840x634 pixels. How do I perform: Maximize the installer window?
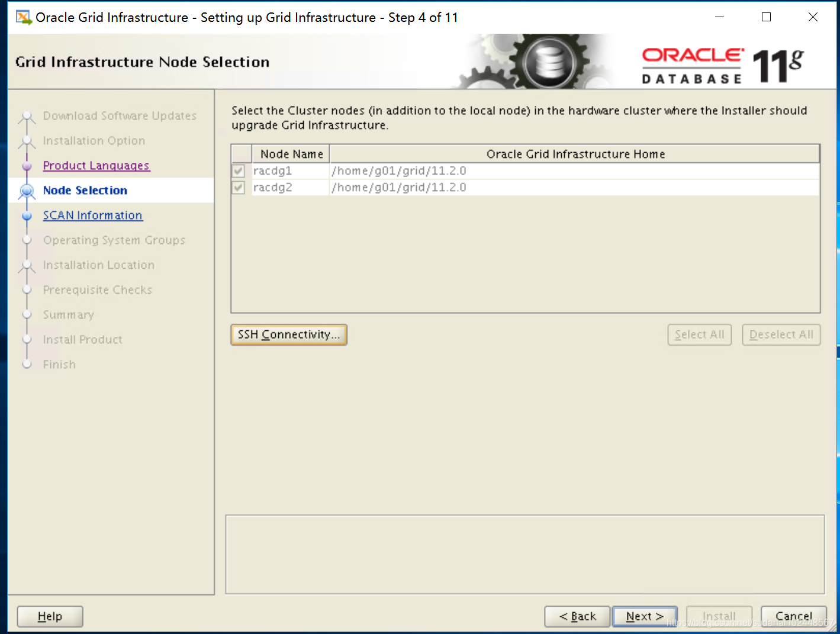pos(766,17)
